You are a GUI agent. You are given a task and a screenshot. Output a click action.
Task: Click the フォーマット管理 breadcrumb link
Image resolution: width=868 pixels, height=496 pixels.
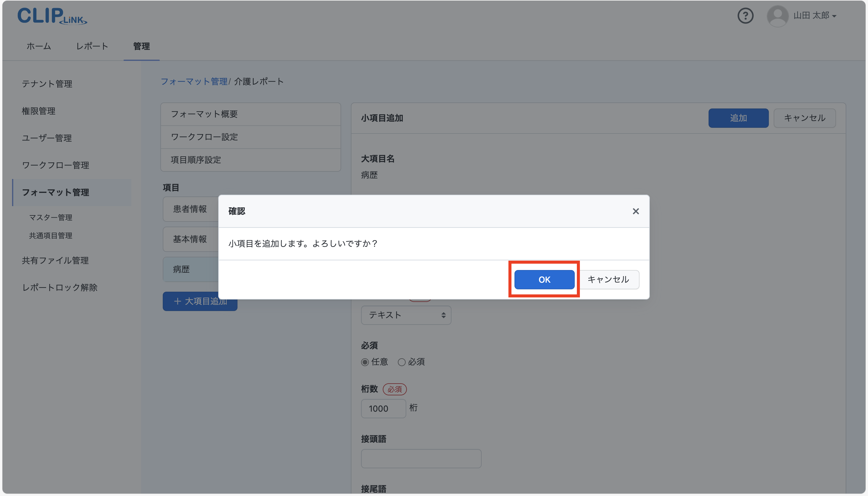click(194, 81)
